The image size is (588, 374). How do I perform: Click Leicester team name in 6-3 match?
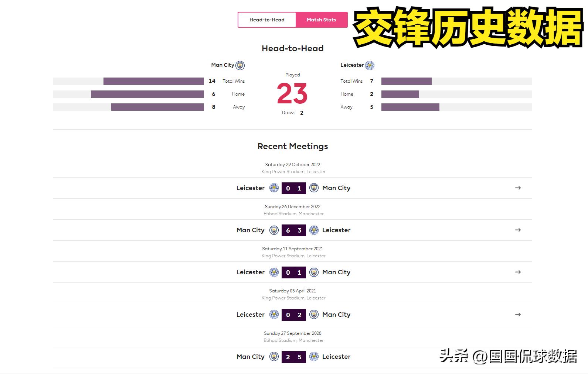(x=336, y=230)
